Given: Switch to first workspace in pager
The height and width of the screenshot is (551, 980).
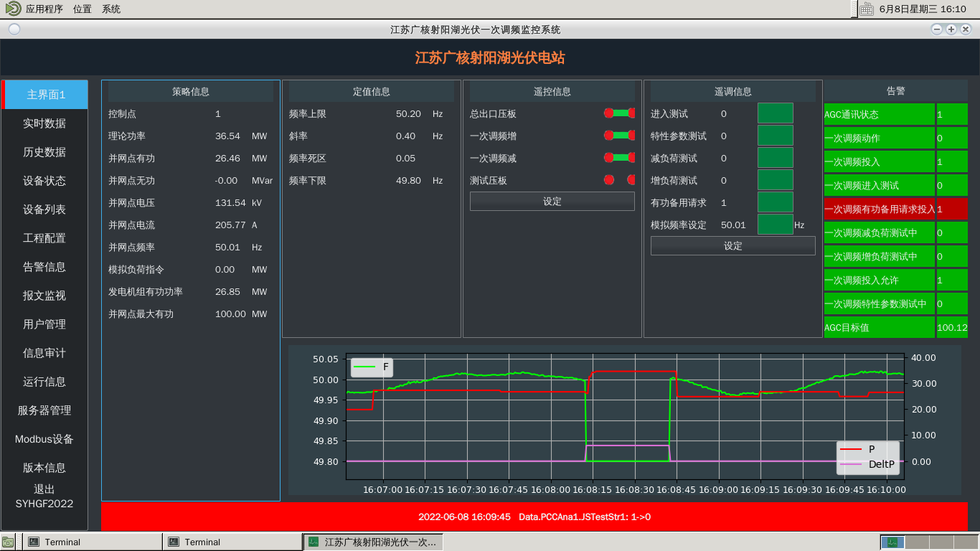Looking at the screenshot, I should coord(892,542).
